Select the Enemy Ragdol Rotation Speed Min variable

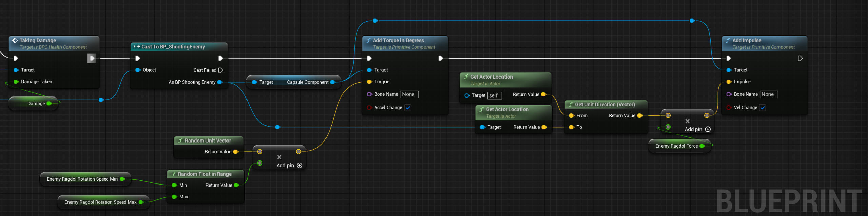(82, 179)
